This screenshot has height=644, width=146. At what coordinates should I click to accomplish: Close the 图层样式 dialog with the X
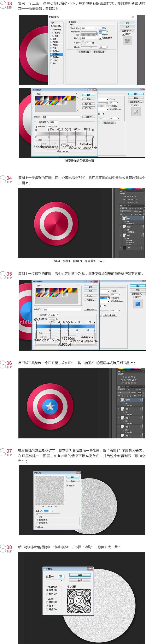click(133, 17)
